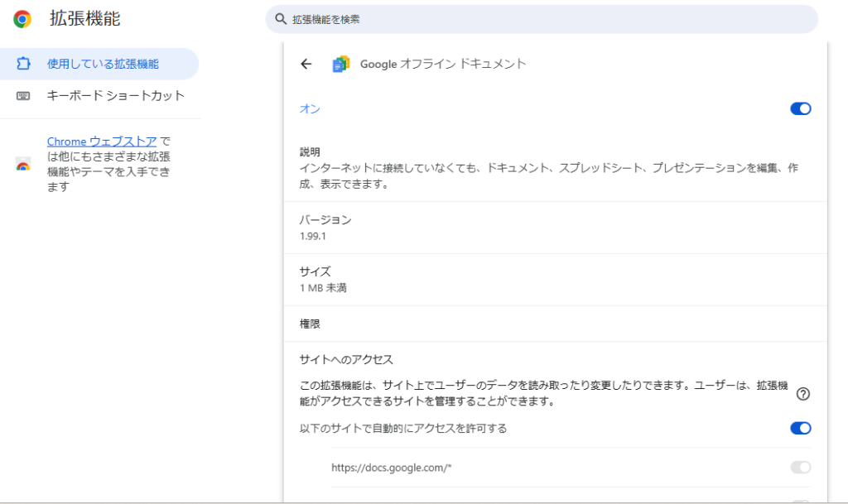848x504 pixels.
Task: Focus the 拡張機能を検索 search field
Action: [x=547, y=19]
